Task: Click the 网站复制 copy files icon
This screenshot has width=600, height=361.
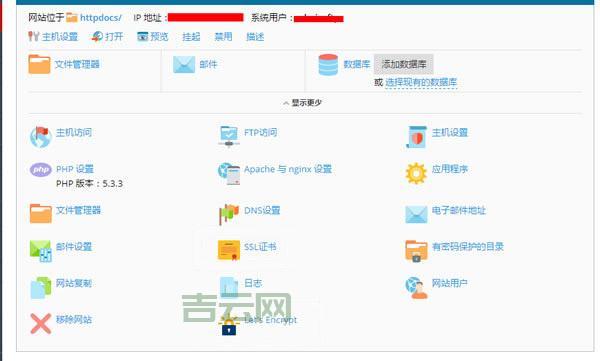Action: pos(41,287)
